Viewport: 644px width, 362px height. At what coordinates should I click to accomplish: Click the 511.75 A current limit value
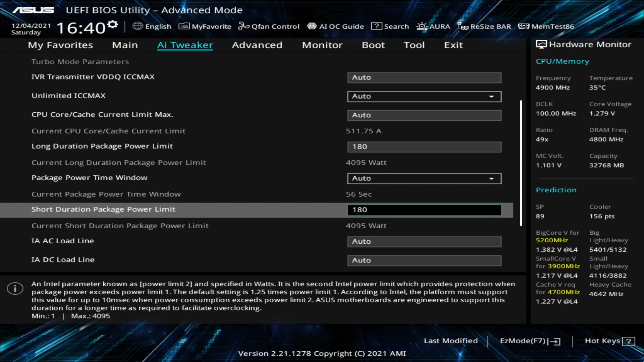click(364, 131)
